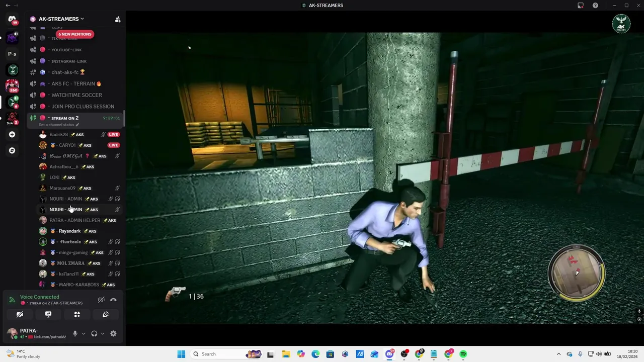The height and width of the screenshot is (362, 644).
Task: Open Copilot from taskbar
Action: [x=301, y=354]
